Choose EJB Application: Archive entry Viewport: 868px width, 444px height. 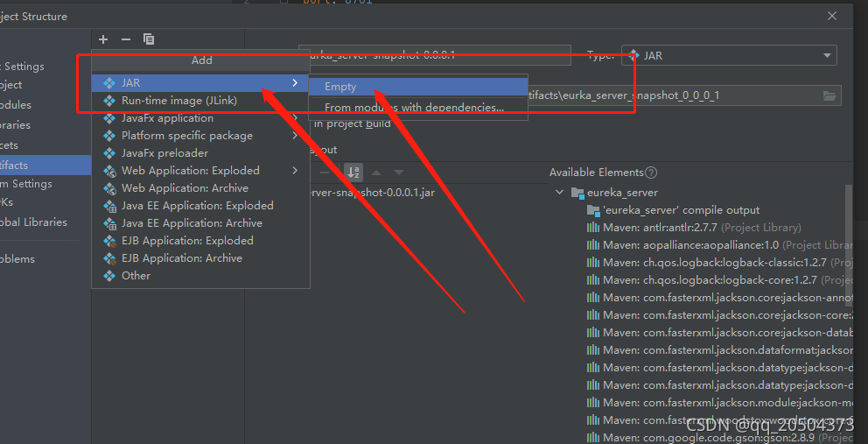pyautogui.click(x=200, y=258)
